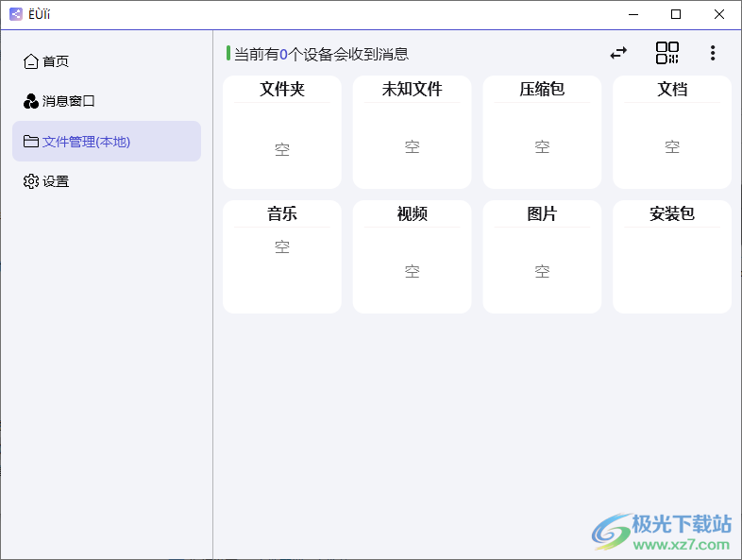Click the app logo in title bar
The image size is (742, 560).
click(16, 14)
